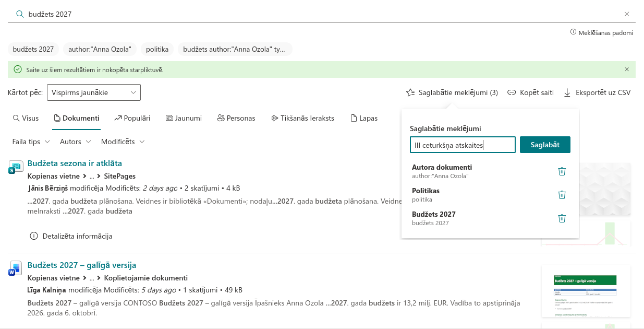Click the green success checkmark icon
644x329 pixels.
pos(18,69)
